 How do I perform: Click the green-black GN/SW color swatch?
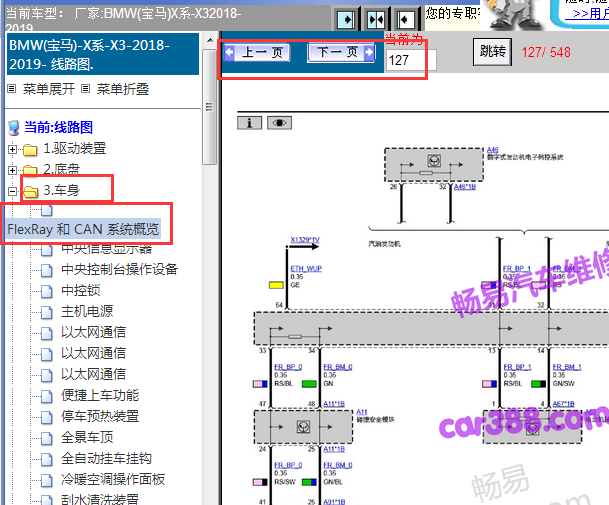(x=538, y=384)
